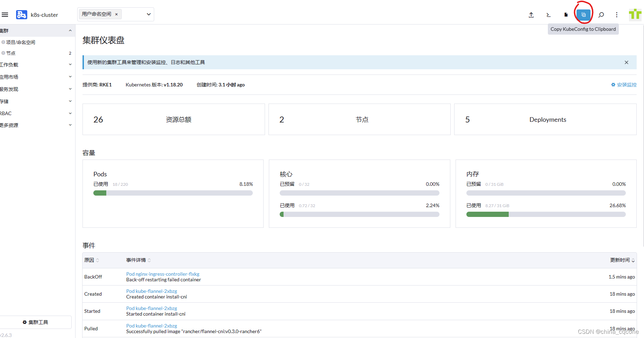
Task: Open the kube-flannel-2xbzg link in Pulled row
Action: [151, 326]
